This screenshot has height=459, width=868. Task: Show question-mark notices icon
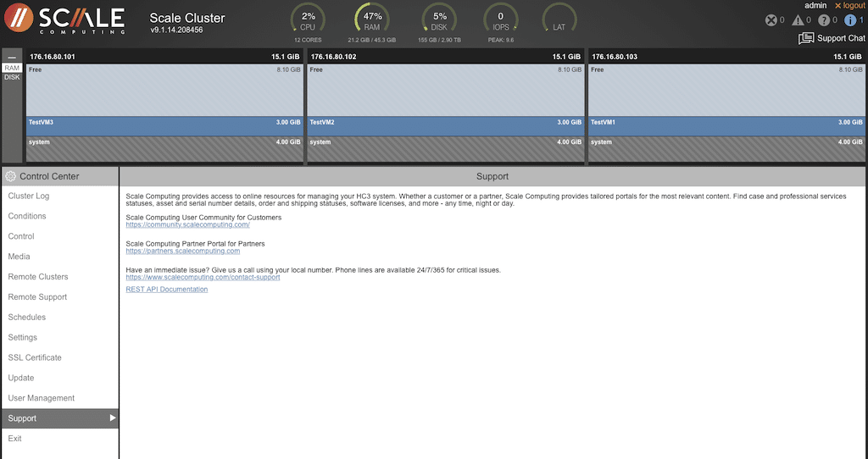[x=824, y=20]
